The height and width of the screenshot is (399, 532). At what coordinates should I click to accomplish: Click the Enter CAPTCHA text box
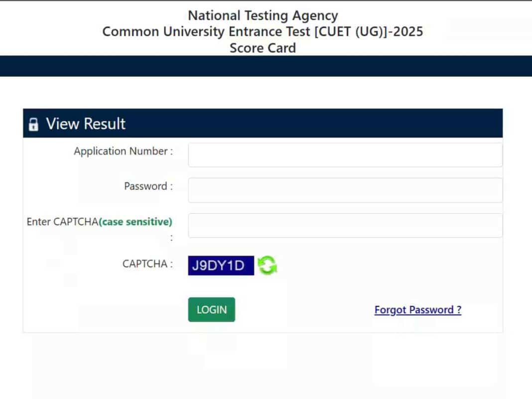click(x=345, y=225)
